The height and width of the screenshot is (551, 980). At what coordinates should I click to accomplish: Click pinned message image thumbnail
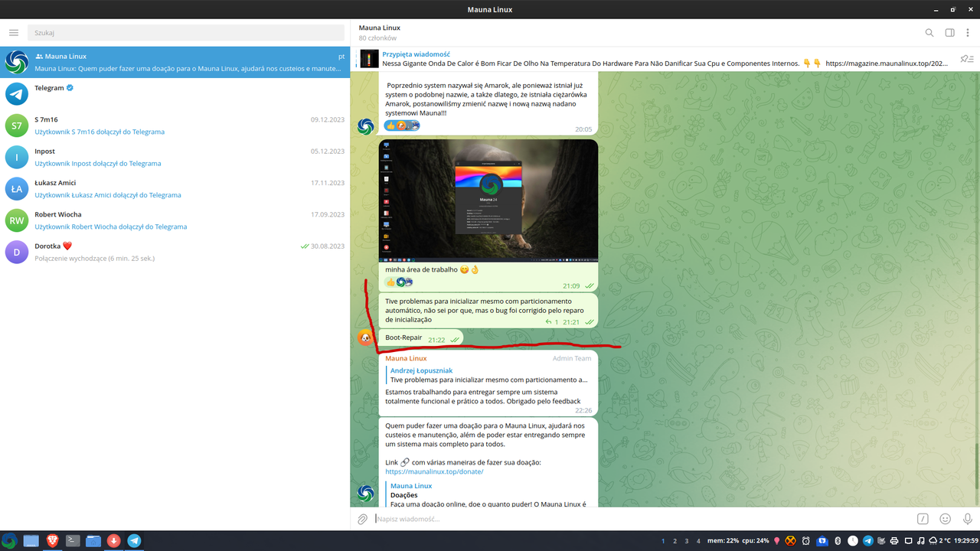click(370, 59)
